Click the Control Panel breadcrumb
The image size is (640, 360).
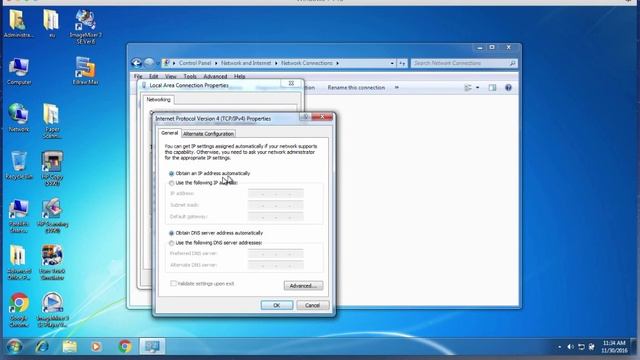pos(195,63)
